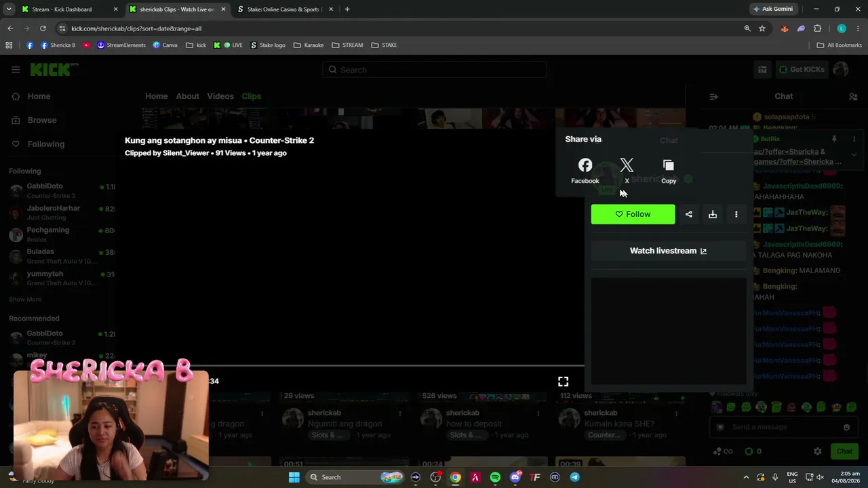Screen dimensions: 868x488
Task: Open Spotify from the taskbar
Action: pyautogui.click(x=495, y=477)
